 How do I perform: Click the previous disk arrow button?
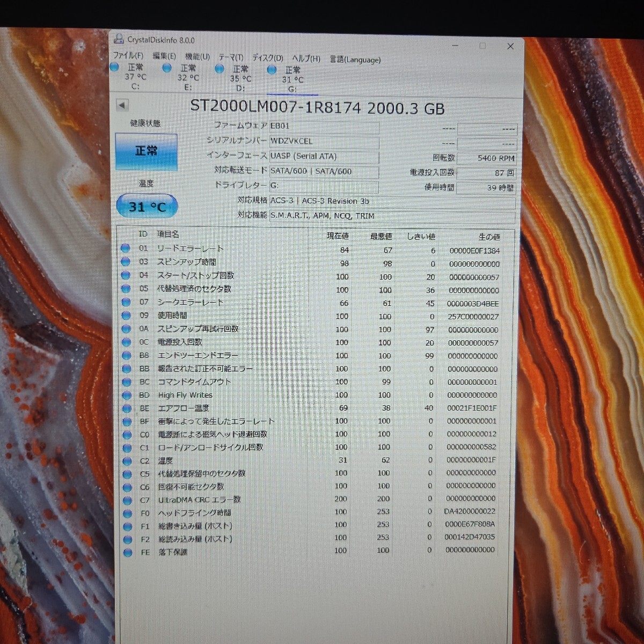pyautogui.click(x=122, y=105)
